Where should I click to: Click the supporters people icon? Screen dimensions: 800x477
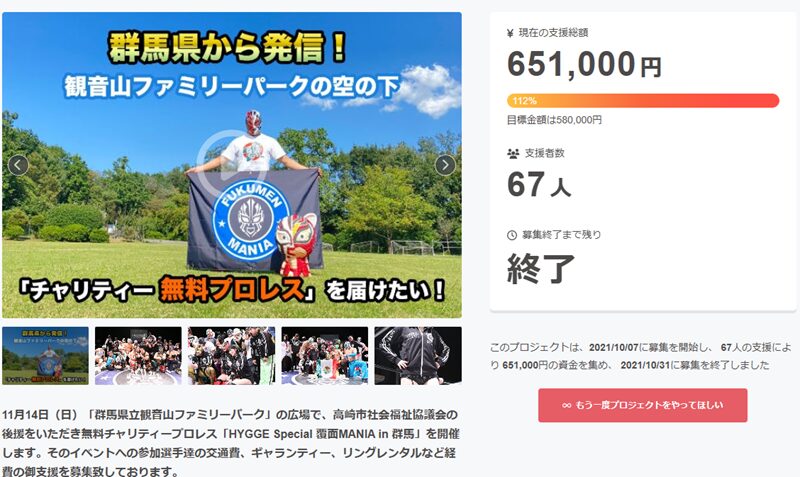point(513,154)
